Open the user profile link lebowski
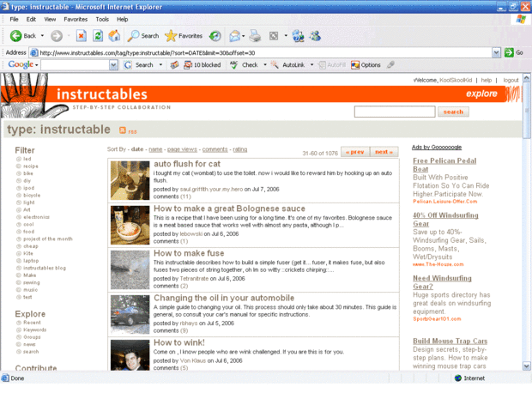 coord(191,233)
